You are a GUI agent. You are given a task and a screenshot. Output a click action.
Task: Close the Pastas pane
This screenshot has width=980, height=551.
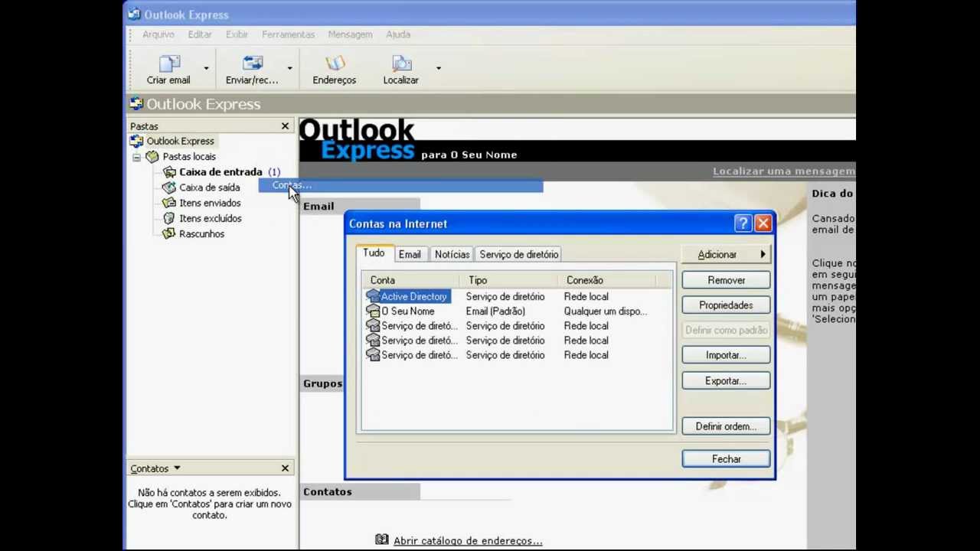click(x=285, y=126)
